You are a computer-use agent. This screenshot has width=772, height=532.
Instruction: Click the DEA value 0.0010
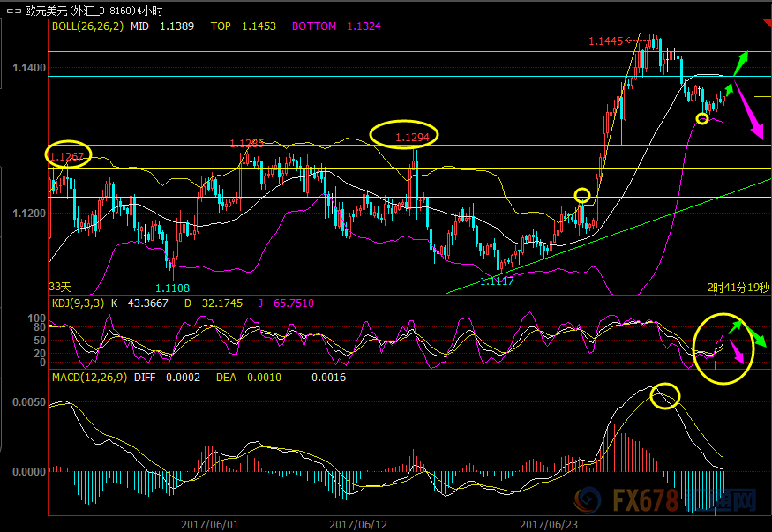[x=264, y=378]
